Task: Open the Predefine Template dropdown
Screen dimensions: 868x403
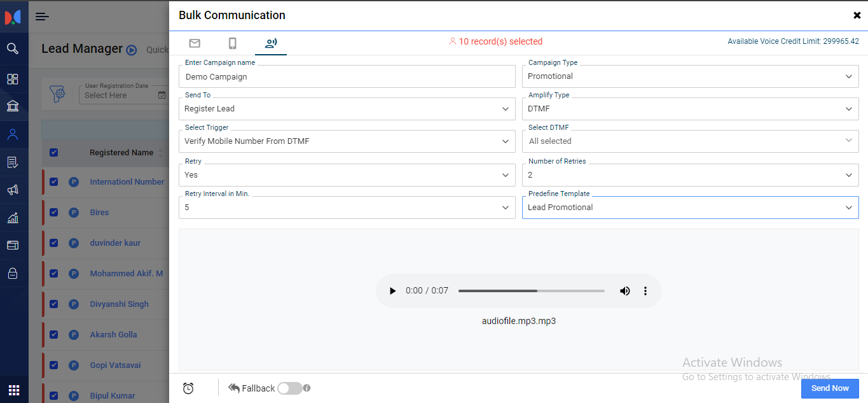Action: click(690, 208)
